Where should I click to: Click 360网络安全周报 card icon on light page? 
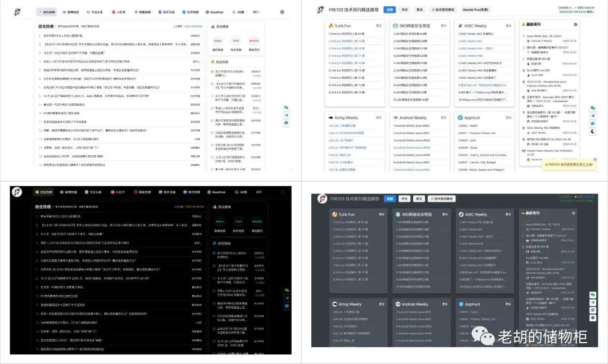(x=396, y=25)
